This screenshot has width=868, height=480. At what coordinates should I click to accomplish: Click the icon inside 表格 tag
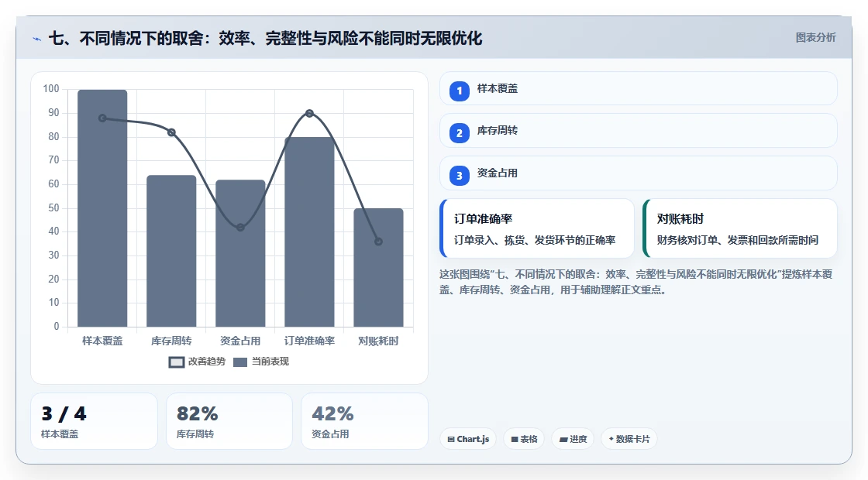click(515, 440)
